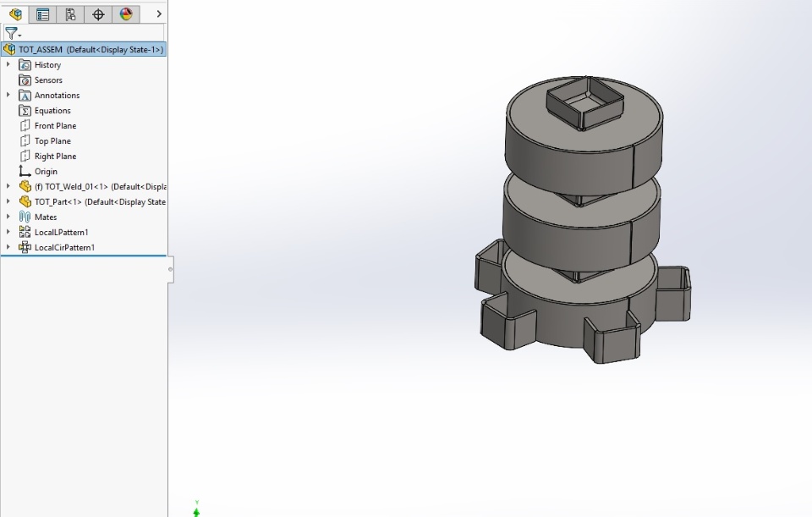Viewport: 812px width, 517px height.
Task: Select Sensors in the tree
Action: 48,80
